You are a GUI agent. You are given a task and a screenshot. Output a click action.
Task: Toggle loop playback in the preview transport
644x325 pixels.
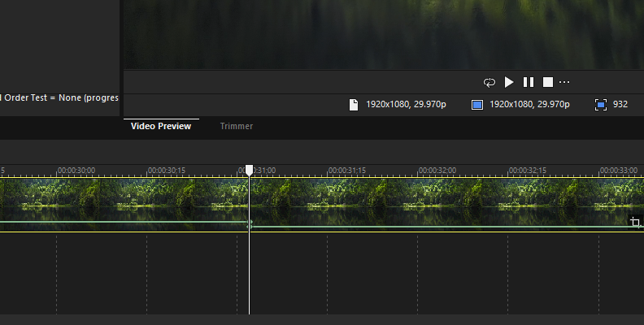[490, 83]
